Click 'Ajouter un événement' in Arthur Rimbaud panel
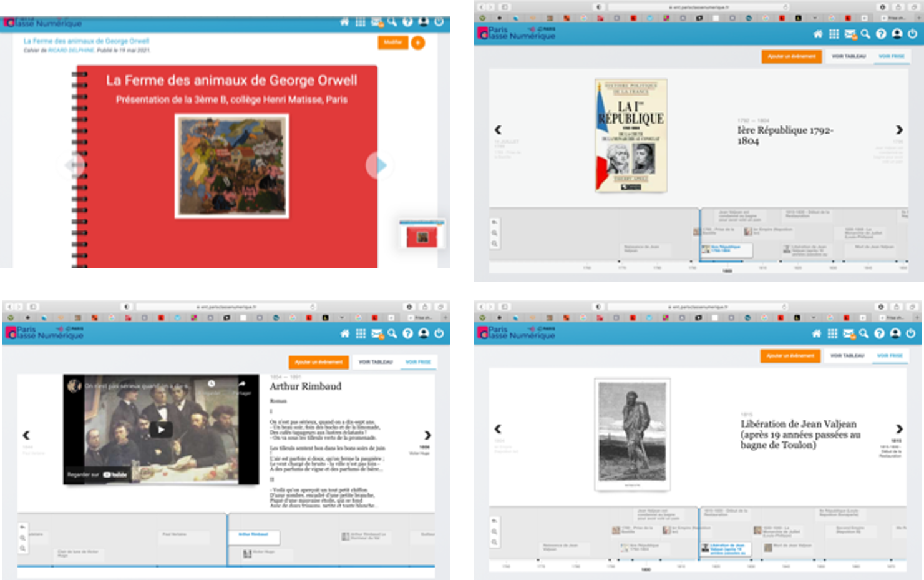Viewport: 924px width, 580px height. [x=318, y=362]
